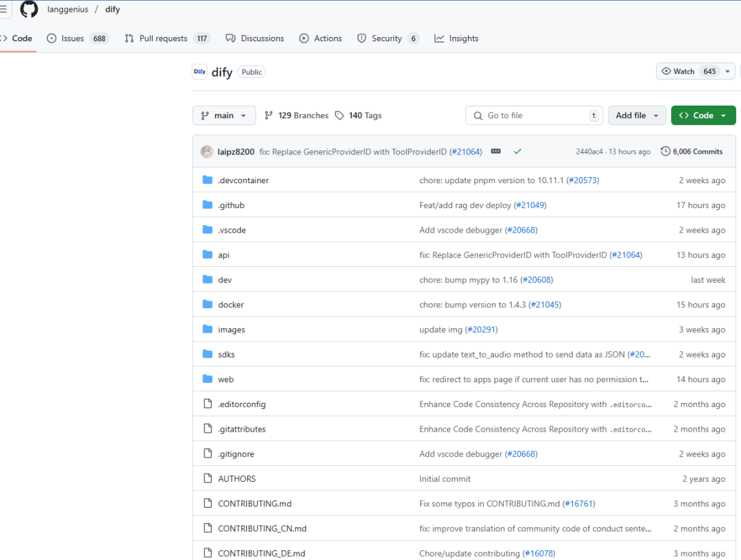Open pull request #21064 in latest commit
Viewport: 741px width, 560px height.
point(466,152)
